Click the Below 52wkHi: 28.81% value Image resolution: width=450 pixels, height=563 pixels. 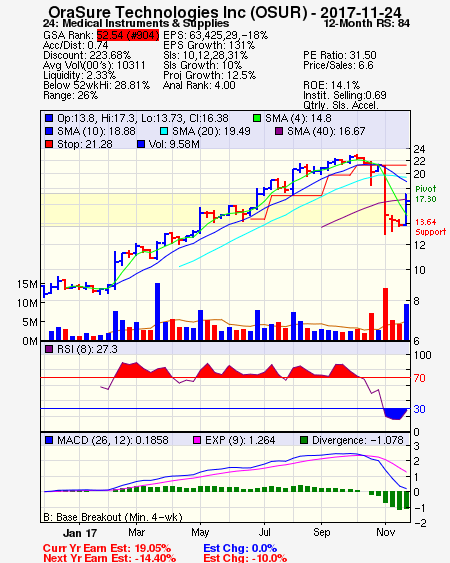(96, 85)
